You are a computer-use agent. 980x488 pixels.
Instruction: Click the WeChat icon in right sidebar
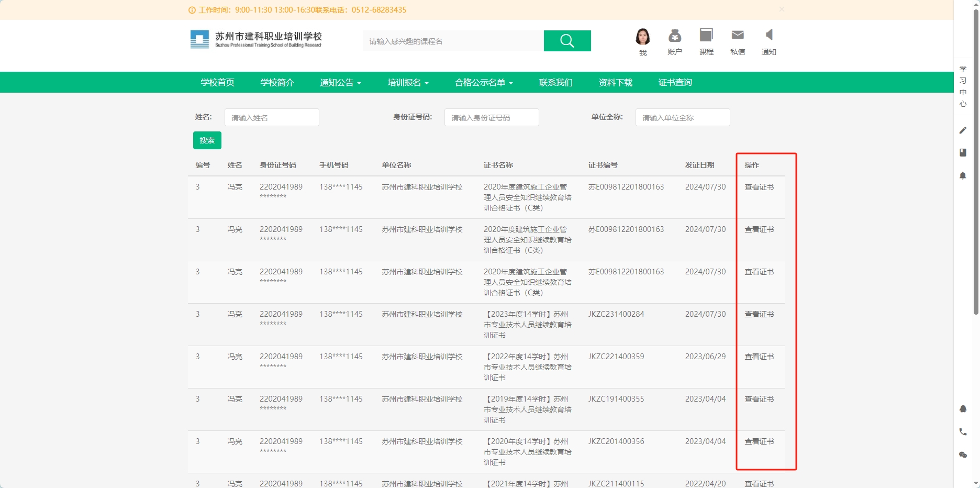[x=963, y=455]
